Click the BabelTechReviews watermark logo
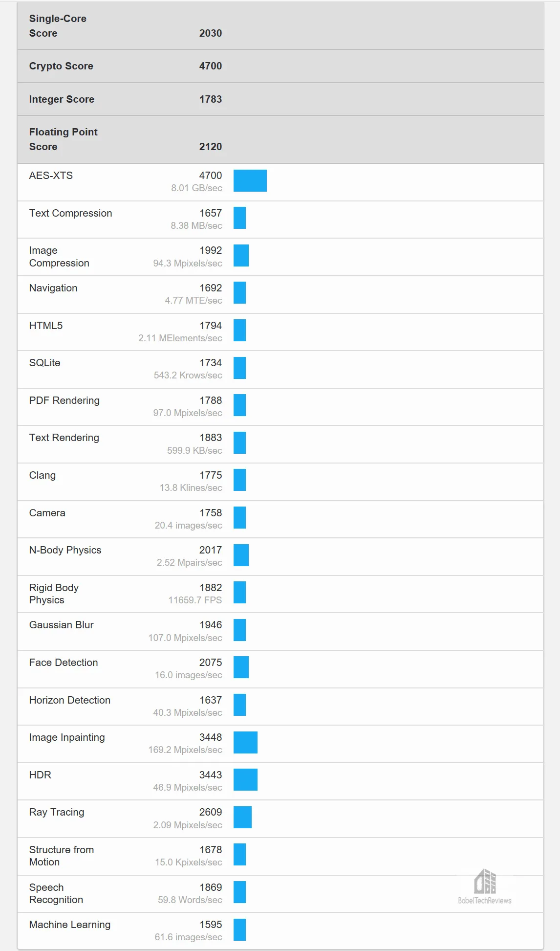 (485, 886)
